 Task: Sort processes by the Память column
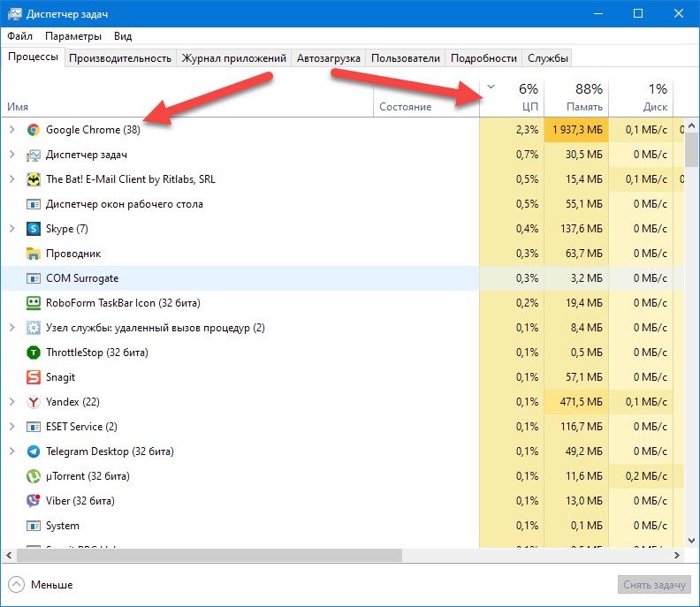point(576,97)
